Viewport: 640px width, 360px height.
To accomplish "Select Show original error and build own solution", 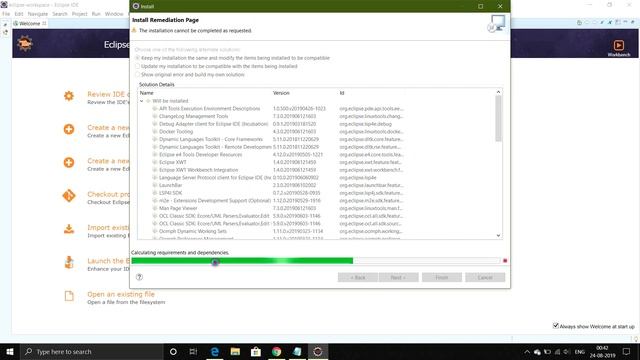I will tap(138, 75).
